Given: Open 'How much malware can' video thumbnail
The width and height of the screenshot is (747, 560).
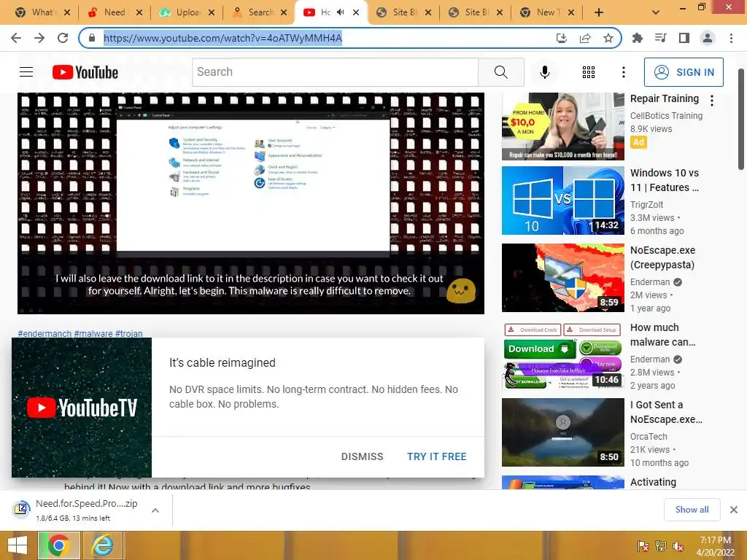Looking at the screenshot, I should tap(562, 355).
